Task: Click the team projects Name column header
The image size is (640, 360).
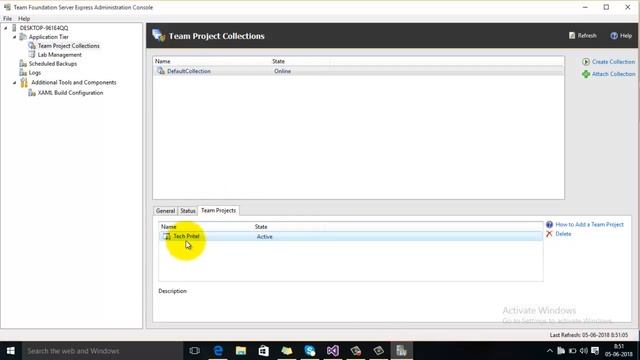Action: coord(169,227)
